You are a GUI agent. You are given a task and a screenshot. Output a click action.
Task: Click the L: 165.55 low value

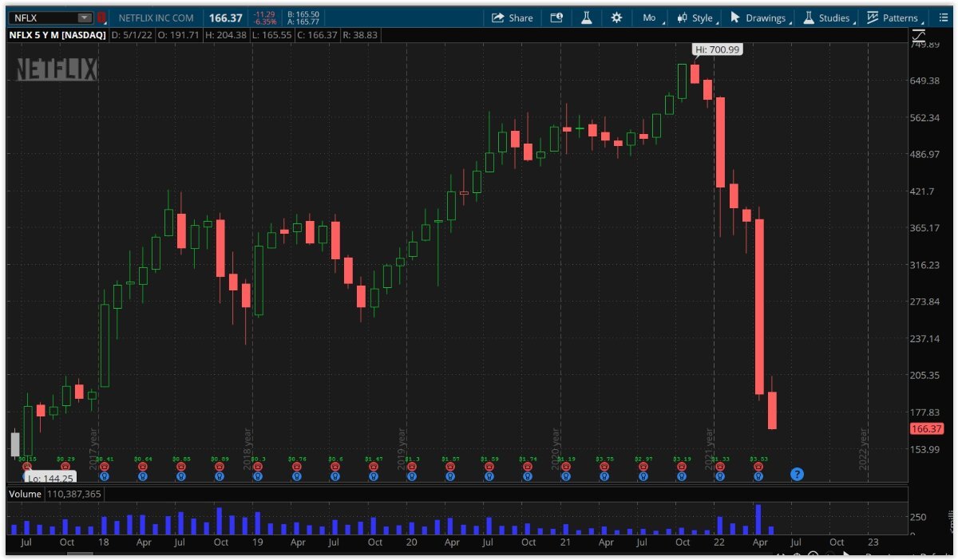tap(272, 35)
